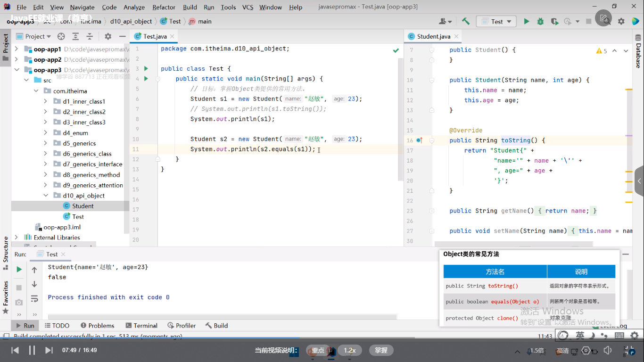644x362 pixels.
Task: Pause the video playback
Action: pos(32,350)
